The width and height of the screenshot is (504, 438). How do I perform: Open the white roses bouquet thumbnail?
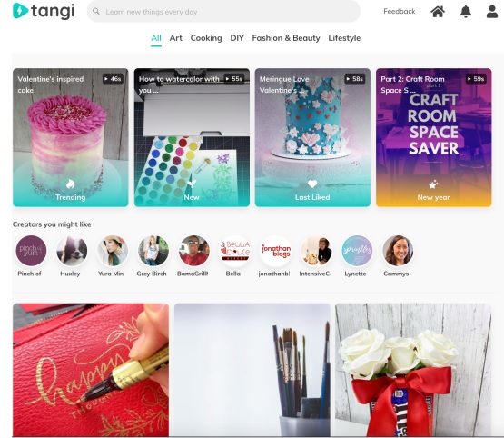tap(412, 370)
